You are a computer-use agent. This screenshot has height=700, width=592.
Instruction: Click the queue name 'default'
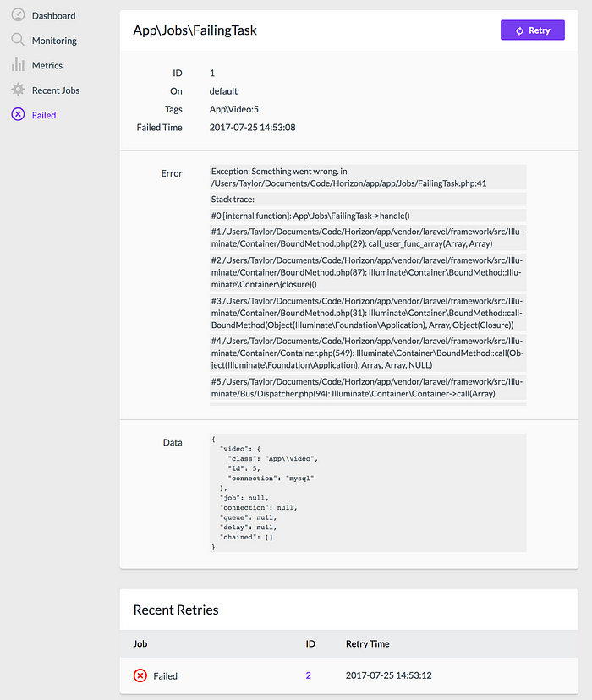coord(223,91)
